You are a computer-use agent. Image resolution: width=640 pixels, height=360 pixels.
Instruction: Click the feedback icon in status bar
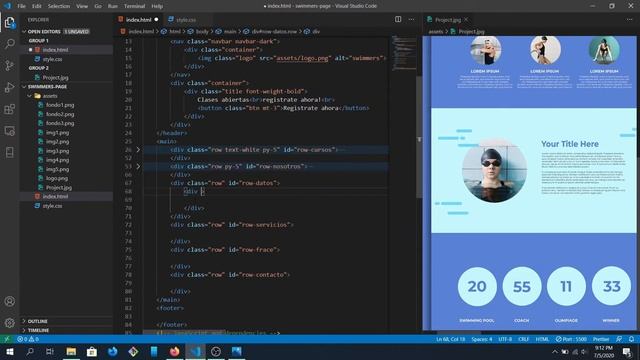click(619, 339)
